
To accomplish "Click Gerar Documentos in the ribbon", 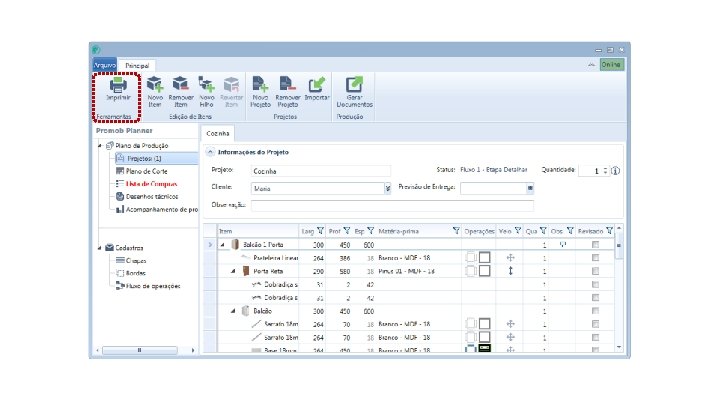I will tap(354, 92).
